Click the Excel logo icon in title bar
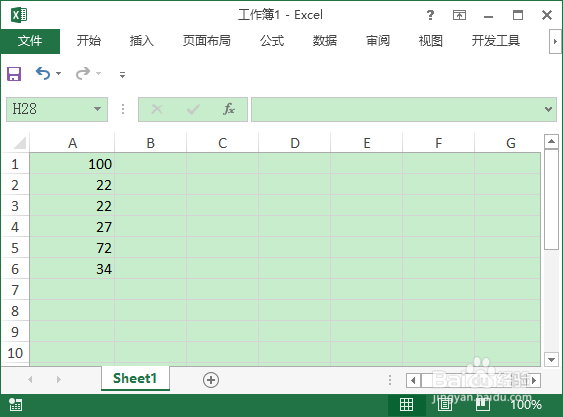Image resolution: width=563 pixels, height=417 pixels. pyautogui.click(x=19, y=15)
